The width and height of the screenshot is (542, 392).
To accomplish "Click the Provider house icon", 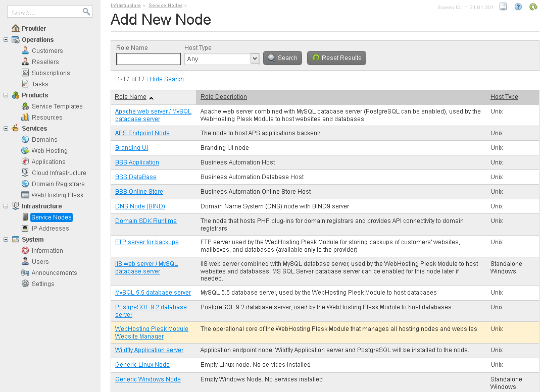I will (16, 28).
